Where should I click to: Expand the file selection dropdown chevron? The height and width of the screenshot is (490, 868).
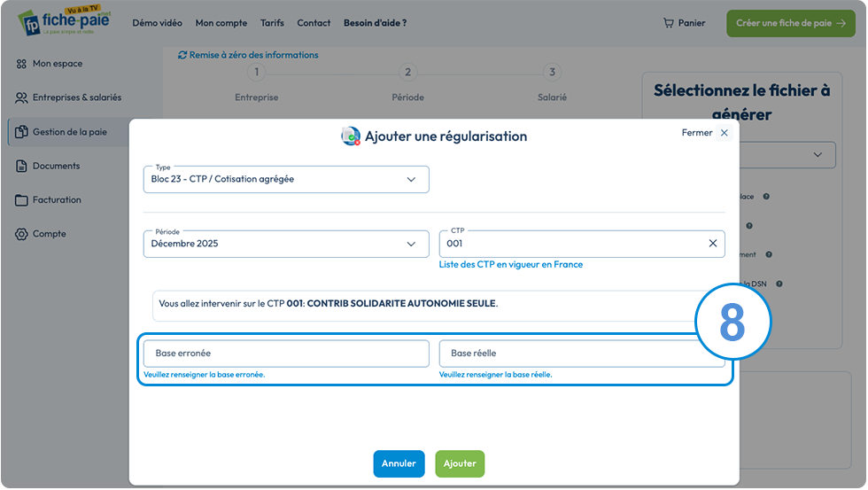pyautogui.click(x=817, y=154)
